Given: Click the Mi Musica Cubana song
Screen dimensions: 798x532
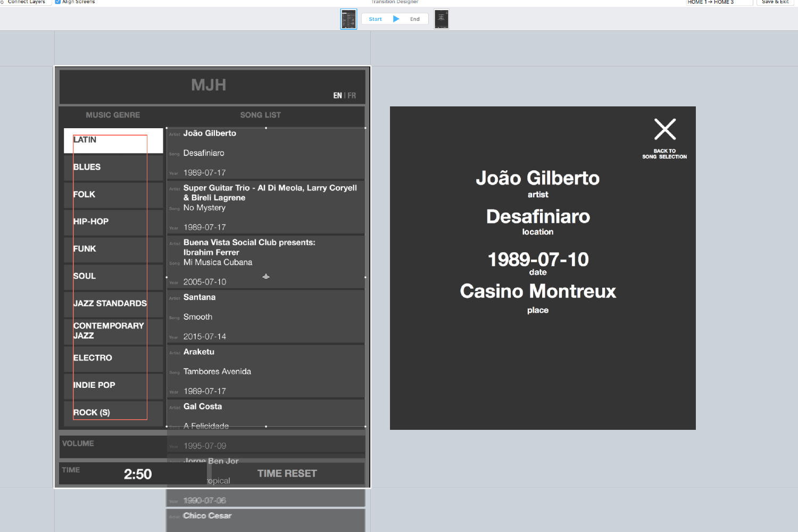Looking at the screenshot, I should [218, 262].
